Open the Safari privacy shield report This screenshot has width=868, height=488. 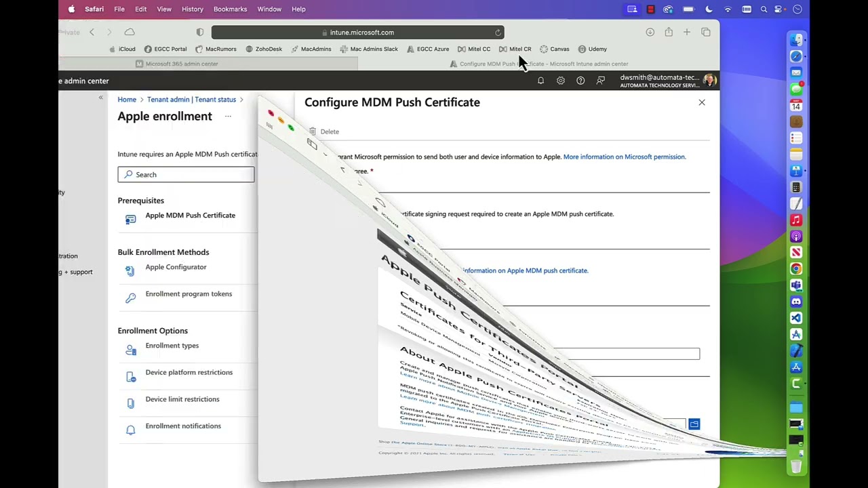pyautogui.click(x=200, y=32)
